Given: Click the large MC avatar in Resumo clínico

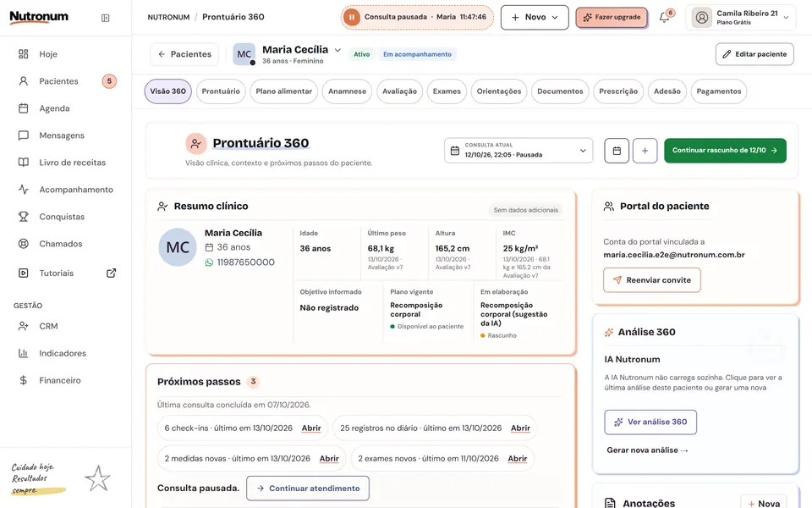Looking at the screenshot, I should coord(178,247).
